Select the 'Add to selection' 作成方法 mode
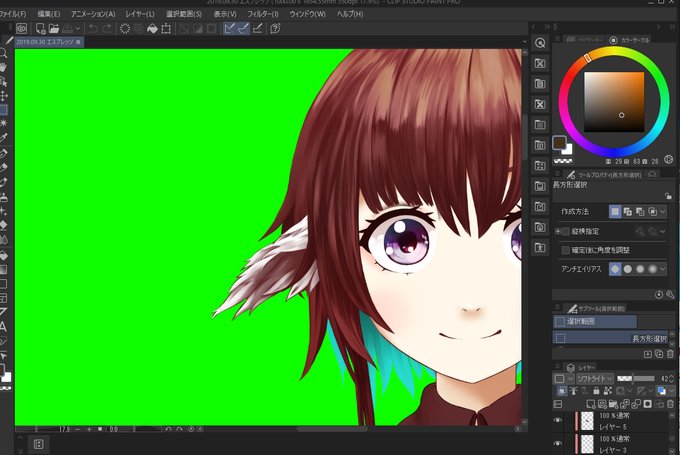The width and height of the screenshot is (680, 455). tap(628, 211)
